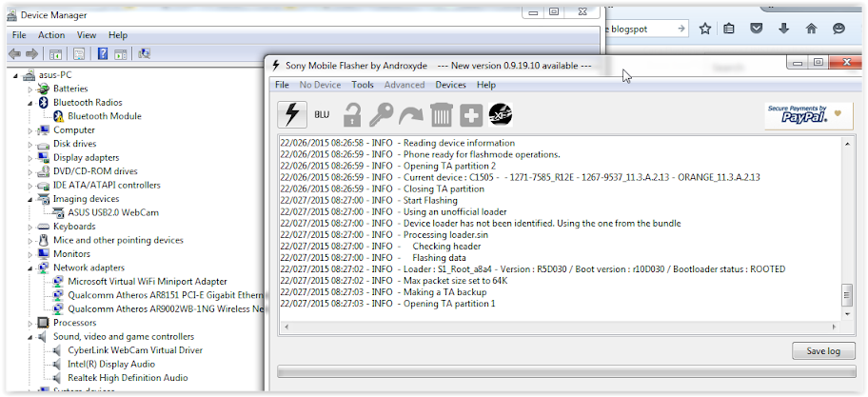
Task: Click the log horizontal scroll left arrow
Action: click(286, 328)
